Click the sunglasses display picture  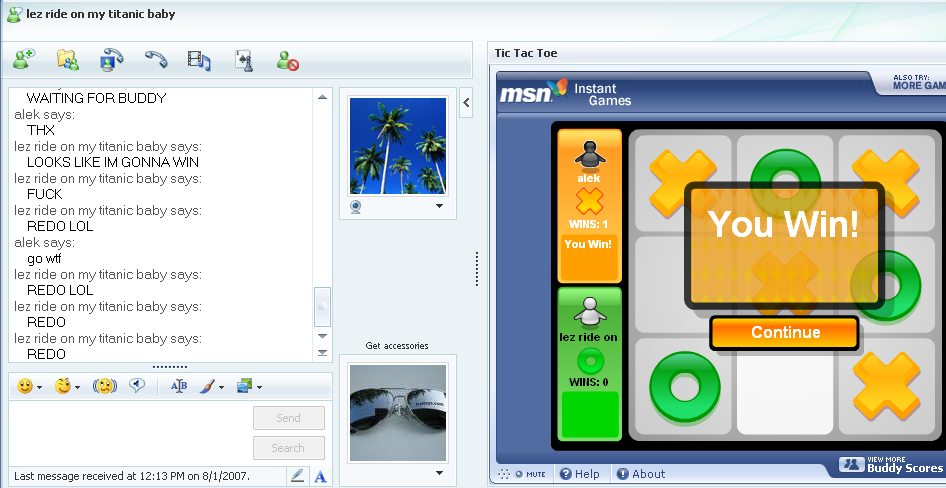pos(398,413)
